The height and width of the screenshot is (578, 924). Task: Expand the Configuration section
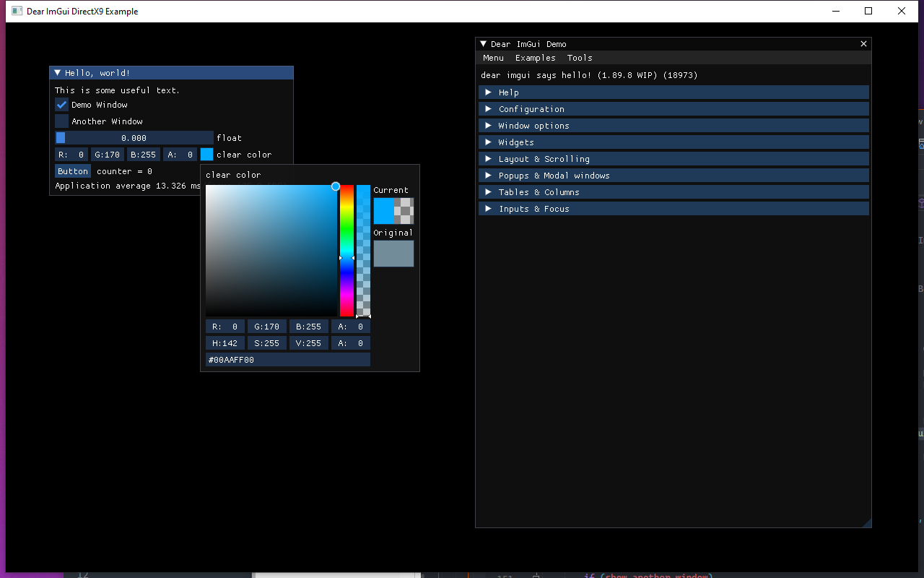pyautogui.click(x=674, y=109)
